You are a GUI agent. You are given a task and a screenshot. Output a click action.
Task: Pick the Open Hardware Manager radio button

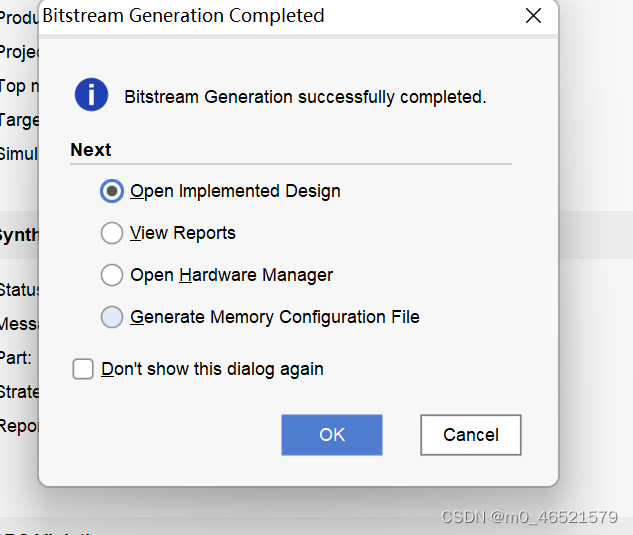112,275
